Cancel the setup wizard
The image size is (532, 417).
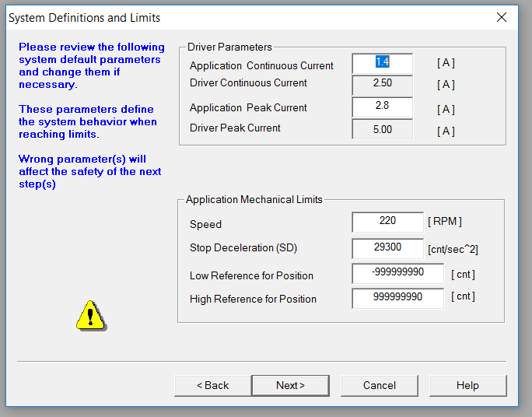point(380,385)
